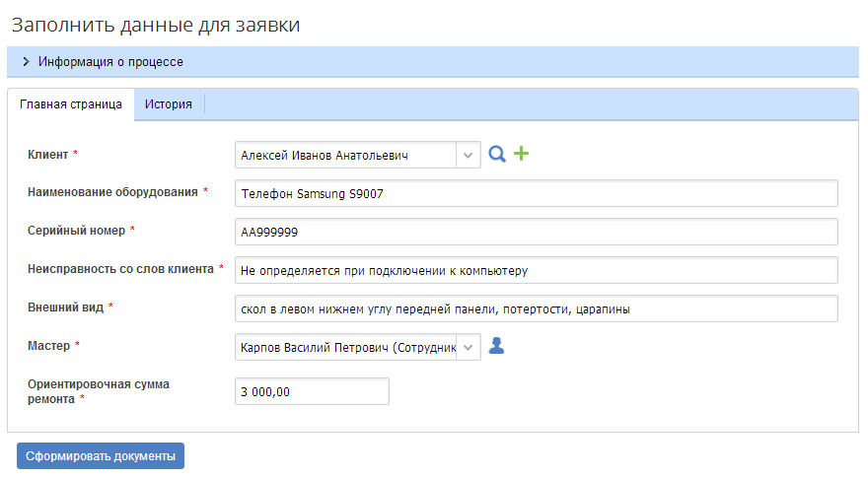Screen dimensions: 868x478
Task: Switch to the История tab
Action: click(169, 104)
